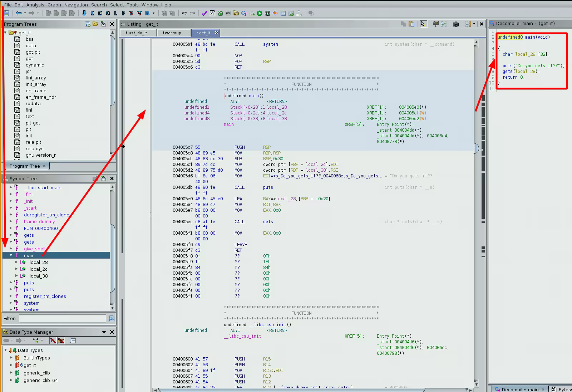This screenshot has width=572, height=392.
Task: Click the Save icon in main toolbar
Action: point(6,13)
